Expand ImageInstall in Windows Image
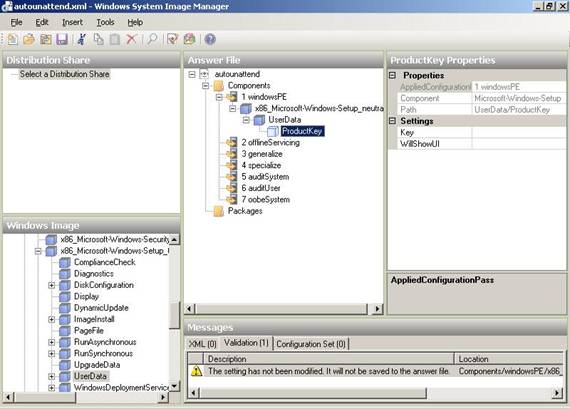Image resolution: width=570 pixels, height=409 pixels. coord(52,320)
